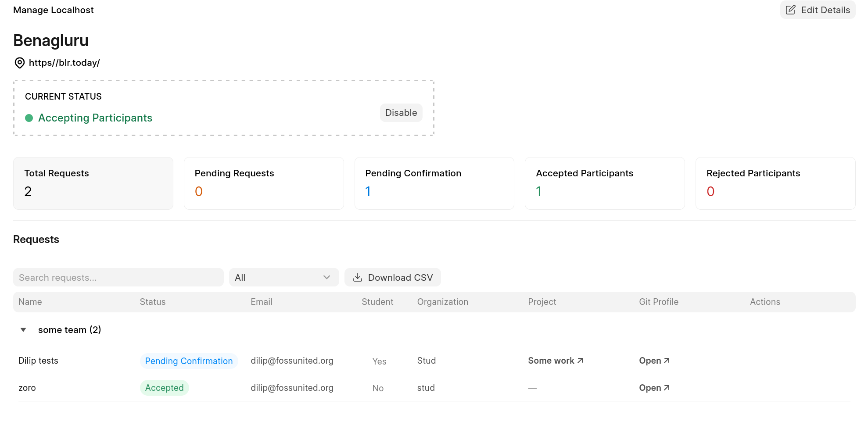Viewport: 868px width, 440px height.
Task: Click the Manage Localhost heading
Action: point(53,10)
